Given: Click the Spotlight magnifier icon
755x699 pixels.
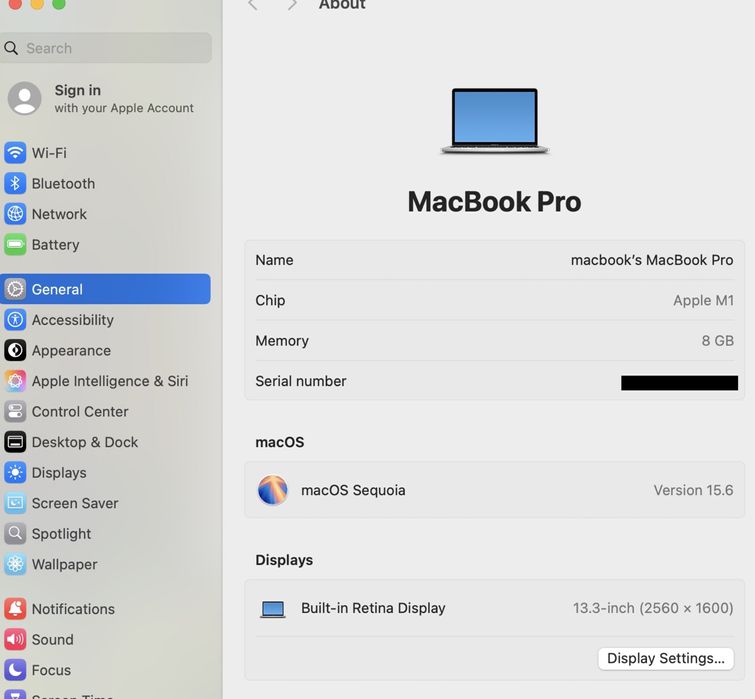Looking at the screenshot, I should (x=15, y=534).
